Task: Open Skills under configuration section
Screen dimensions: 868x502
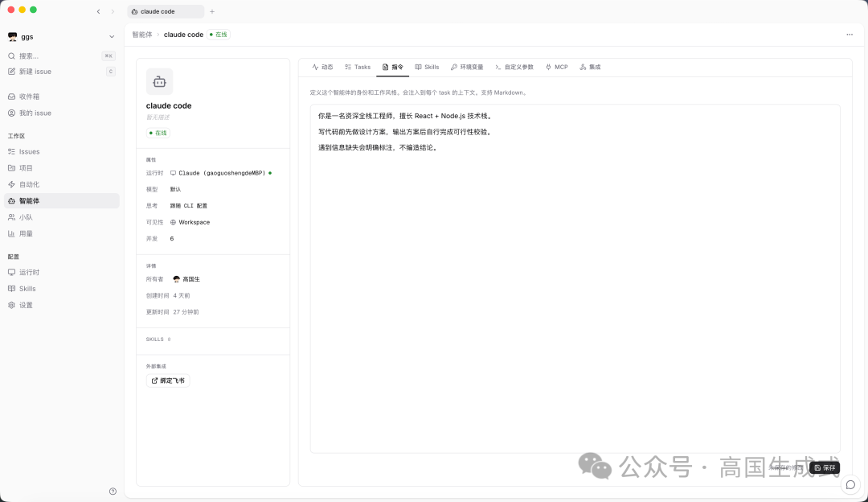Action: [x=61, y=289]
